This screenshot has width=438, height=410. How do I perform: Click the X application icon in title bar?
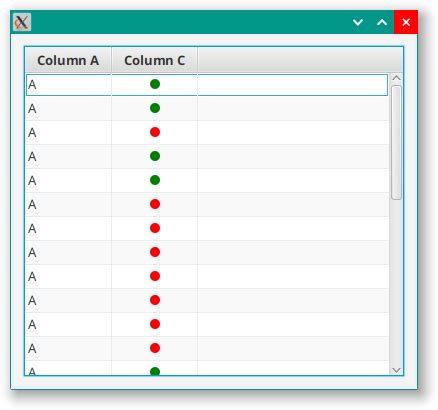pos(22,22)
